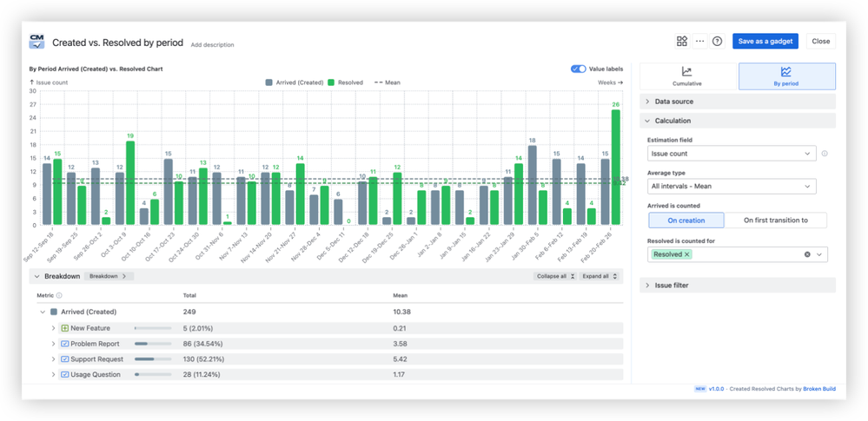Open the help question mark icon

click(718, 41)
